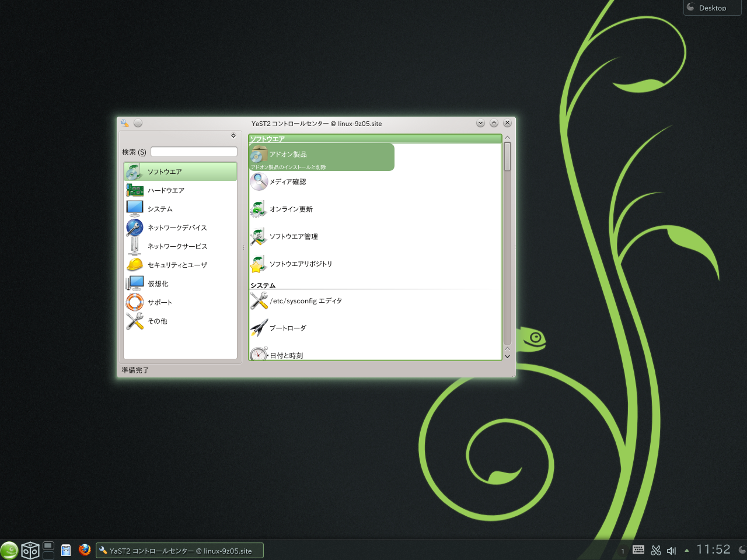The image size is (747, 560).
Task: Open the volume control tray icon
Action: tap(671, 550)
